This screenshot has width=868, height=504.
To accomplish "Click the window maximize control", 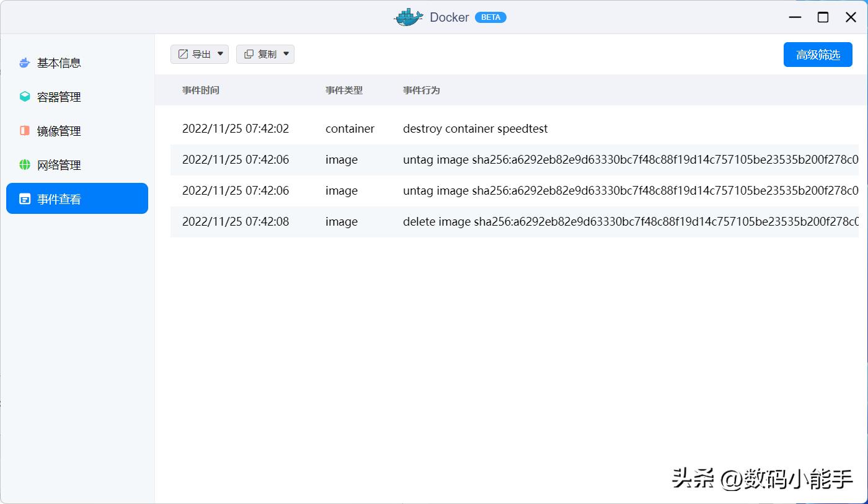I will (823, 17).
